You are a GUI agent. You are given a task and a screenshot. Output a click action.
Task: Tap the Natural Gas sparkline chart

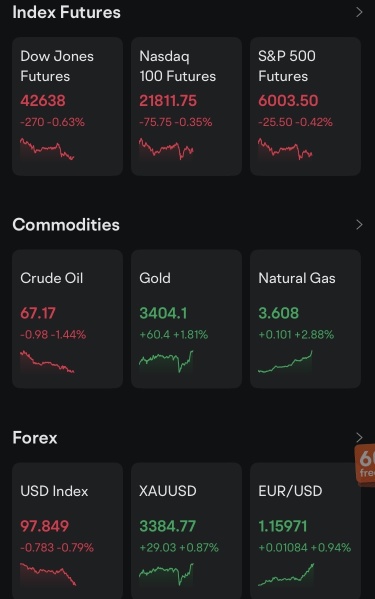coord(285,362)
